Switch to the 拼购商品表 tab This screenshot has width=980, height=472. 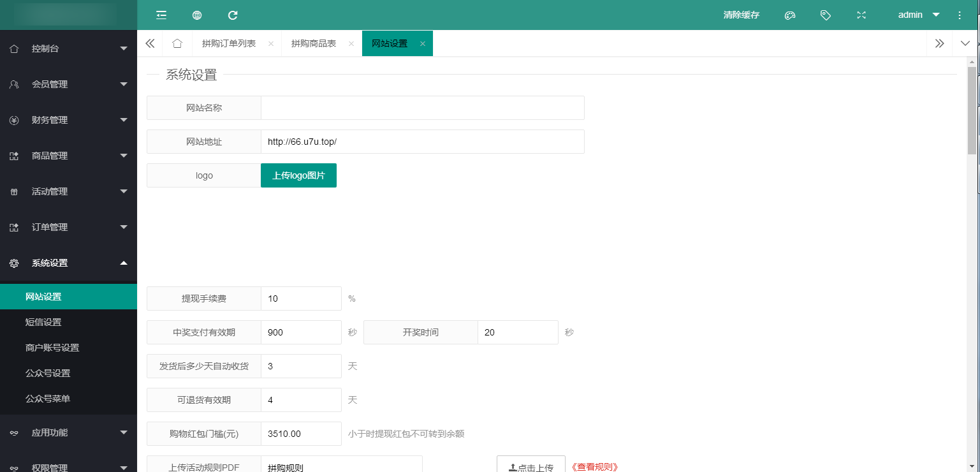coord(314,43)
